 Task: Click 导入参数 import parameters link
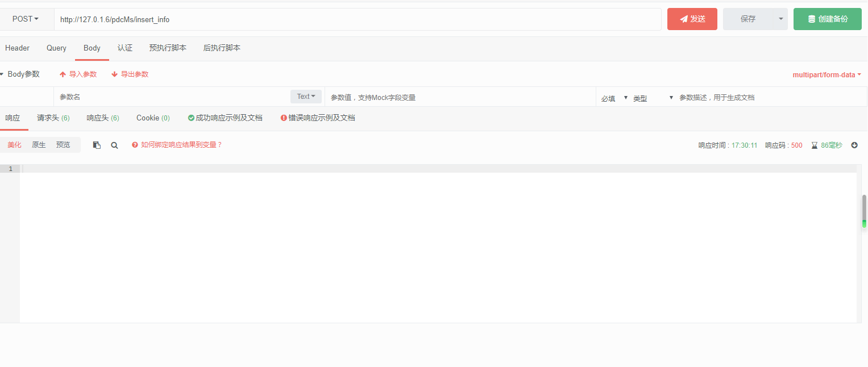(78, 74)
